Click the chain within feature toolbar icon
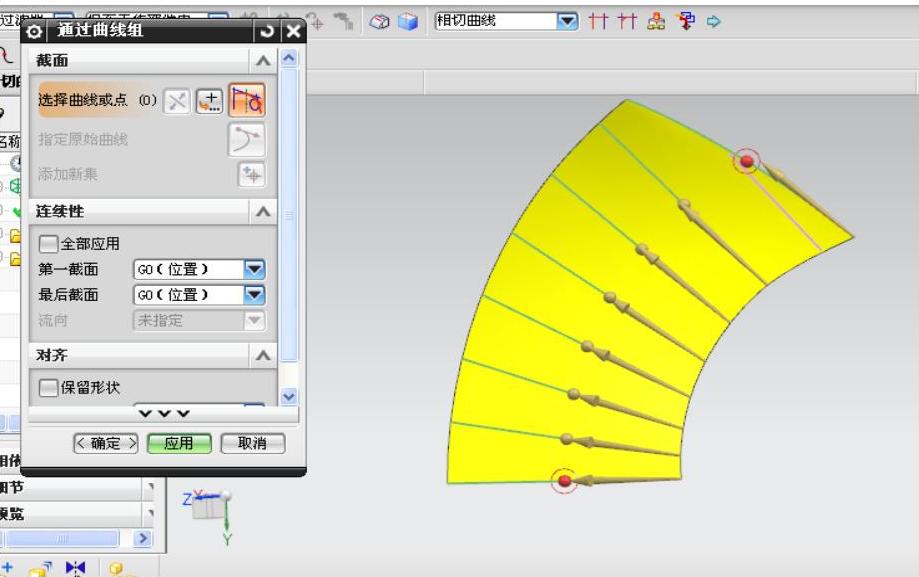The height and width of the screenshot is (577, 919). 656,22
